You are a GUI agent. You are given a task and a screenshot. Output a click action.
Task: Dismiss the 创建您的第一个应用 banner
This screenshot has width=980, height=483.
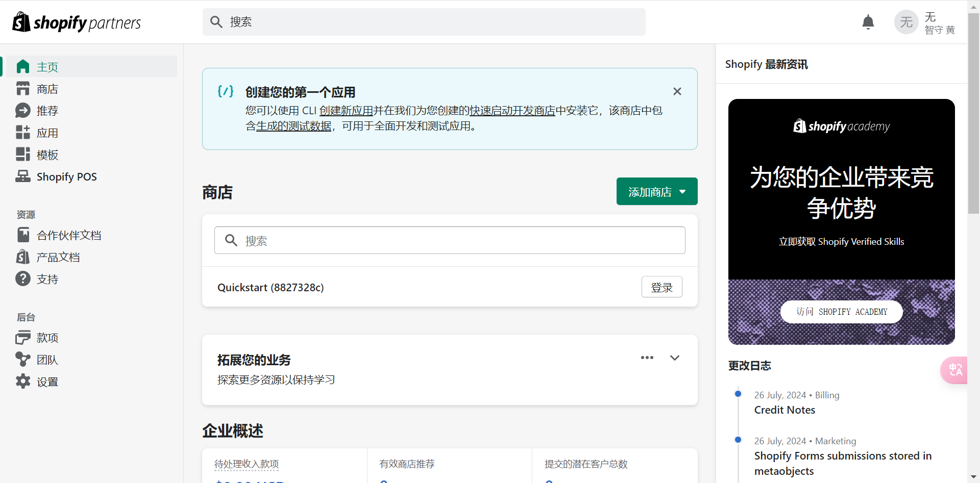677,91
